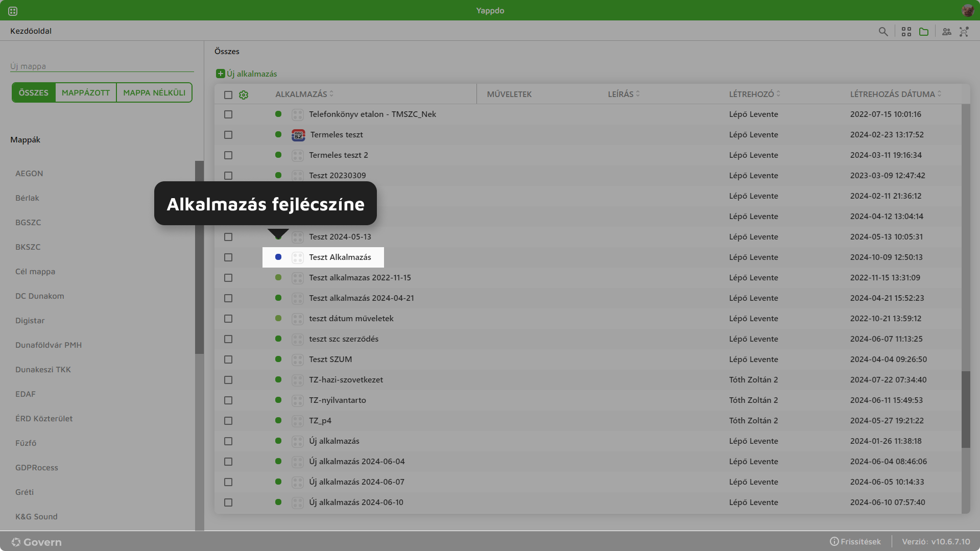Open the search with the magnifier icon
This screenshot has width=980, height=551.
tap(883, 31)
